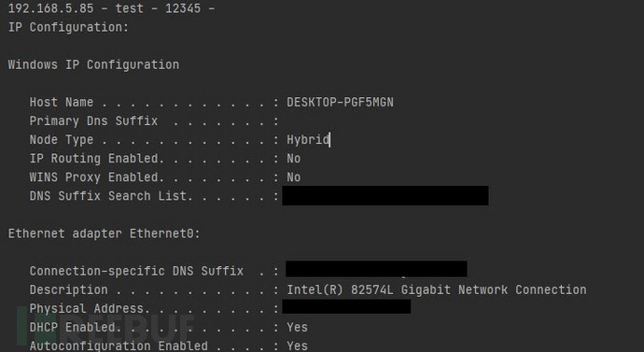Click the No value for WINS Proxy Enabled
This screenshot has width=644, height=352.
[294, 177]
